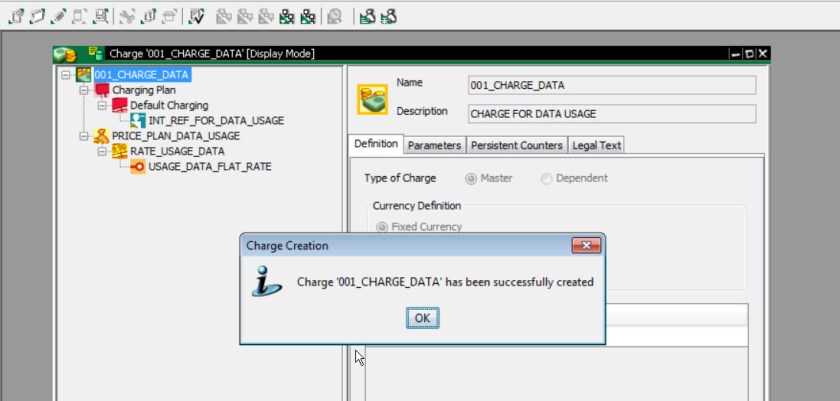Screen dimensions: 840x401
Task: Click the rightmost green person toolbar icon
Action: [388, 17]
